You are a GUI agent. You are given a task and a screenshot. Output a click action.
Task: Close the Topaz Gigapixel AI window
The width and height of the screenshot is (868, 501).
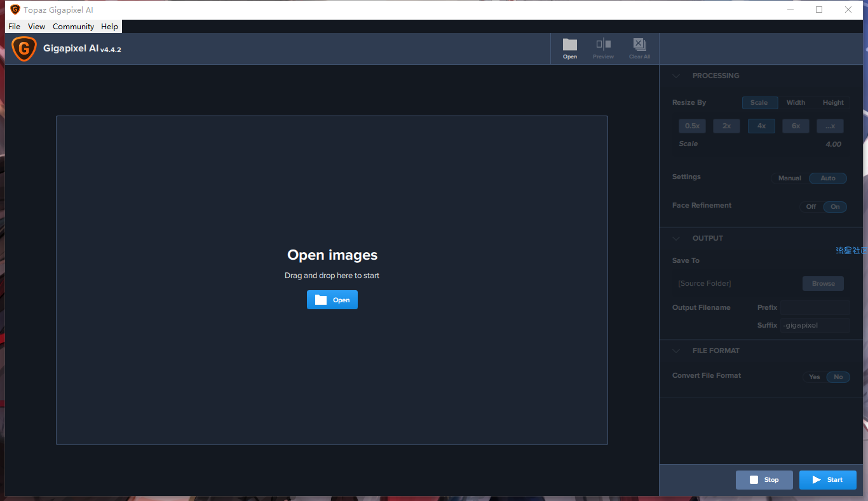click(x=848, y=10)
